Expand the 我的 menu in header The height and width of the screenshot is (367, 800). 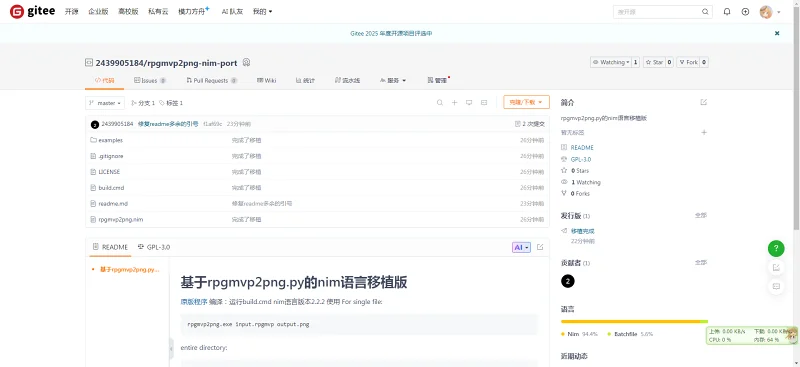point(262,12)
